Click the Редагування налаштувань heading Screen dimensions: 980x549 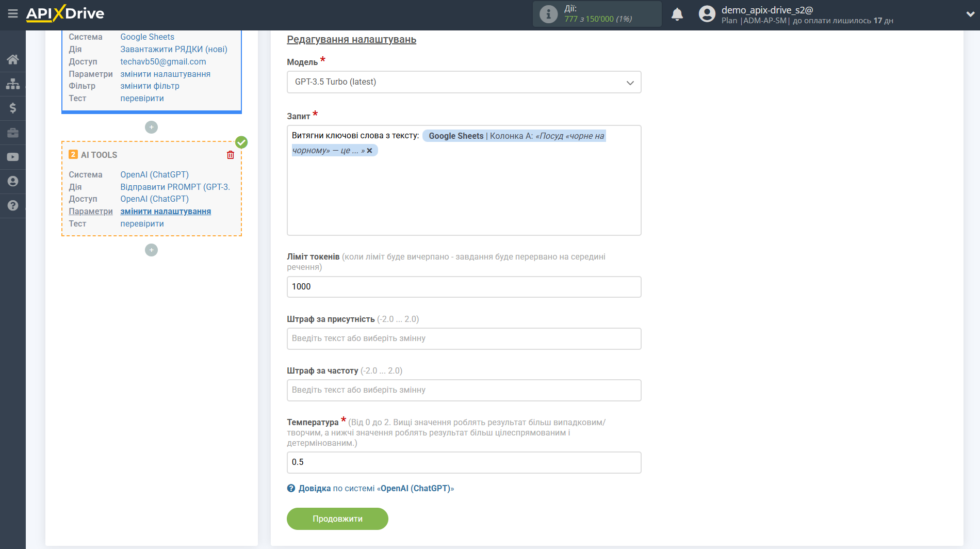351,39
